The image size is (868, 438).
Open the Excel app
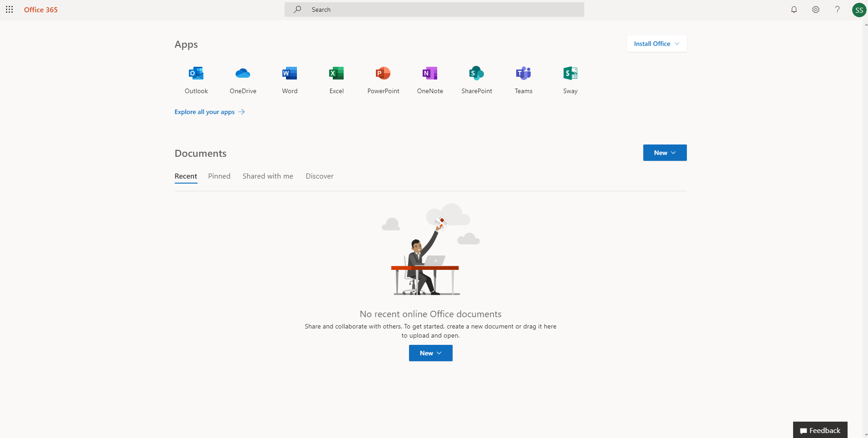click(336, 80)
